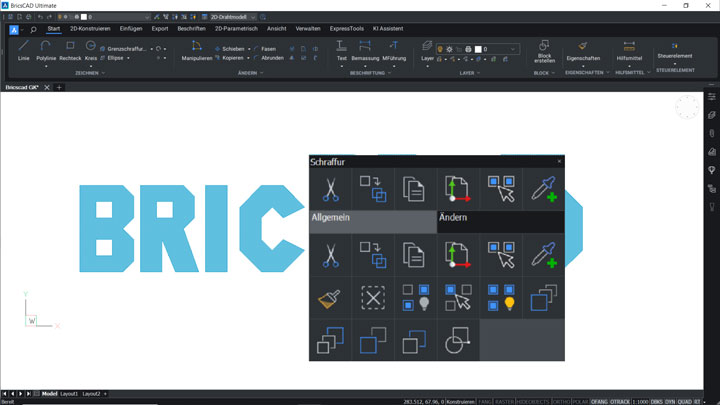Toggle DYN dynamic input
Image resolution: width=720 pixels, height=405 pixels.
click(670, 402)
